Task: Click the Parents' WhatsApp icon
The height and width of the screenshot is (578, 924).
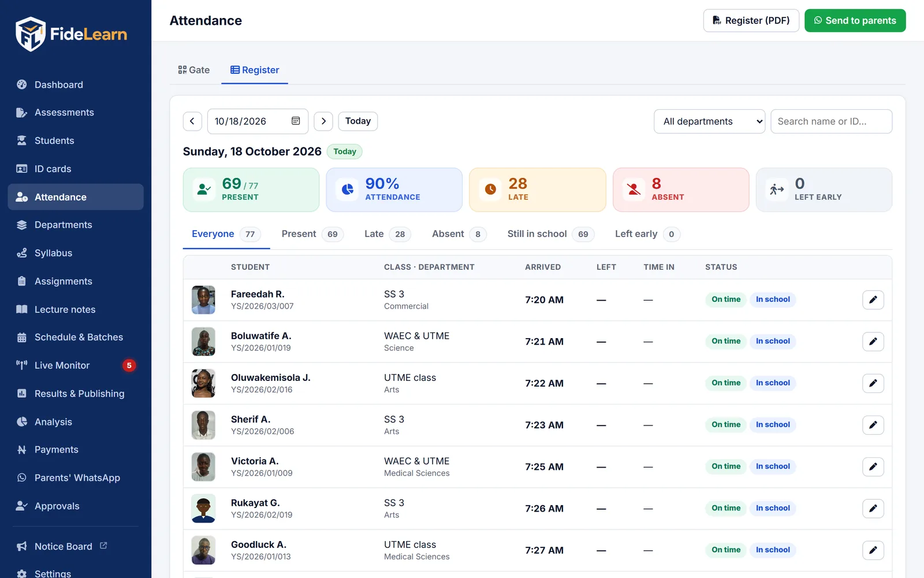Action: click(x=22, y=478)
